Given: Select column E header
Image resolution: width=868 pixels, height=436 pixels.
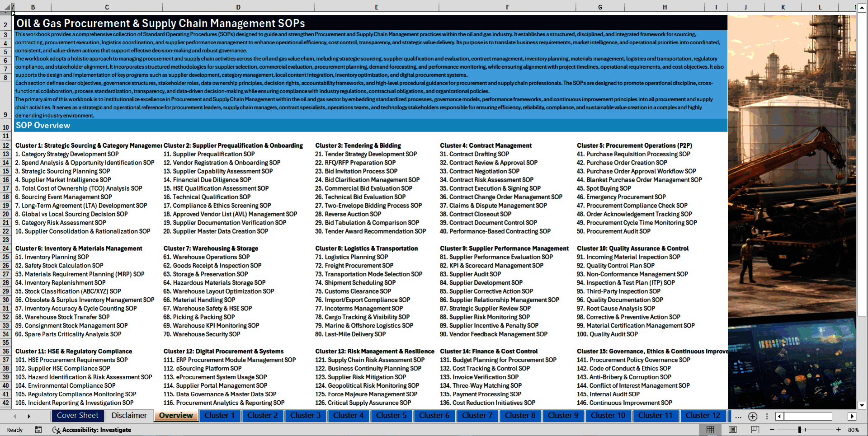Looking at the screenshot, I should click(x=377, y=7).
